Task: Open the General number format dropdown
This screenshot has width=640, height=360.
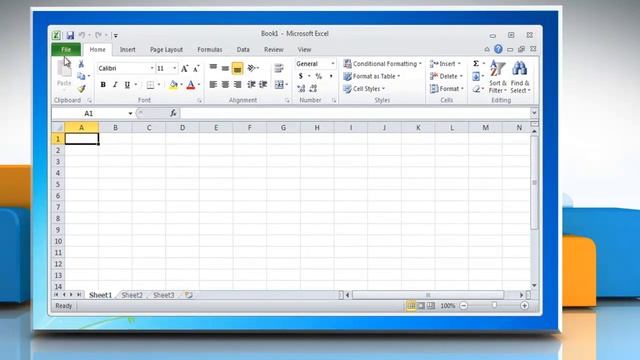Action: tap(333, 64)
